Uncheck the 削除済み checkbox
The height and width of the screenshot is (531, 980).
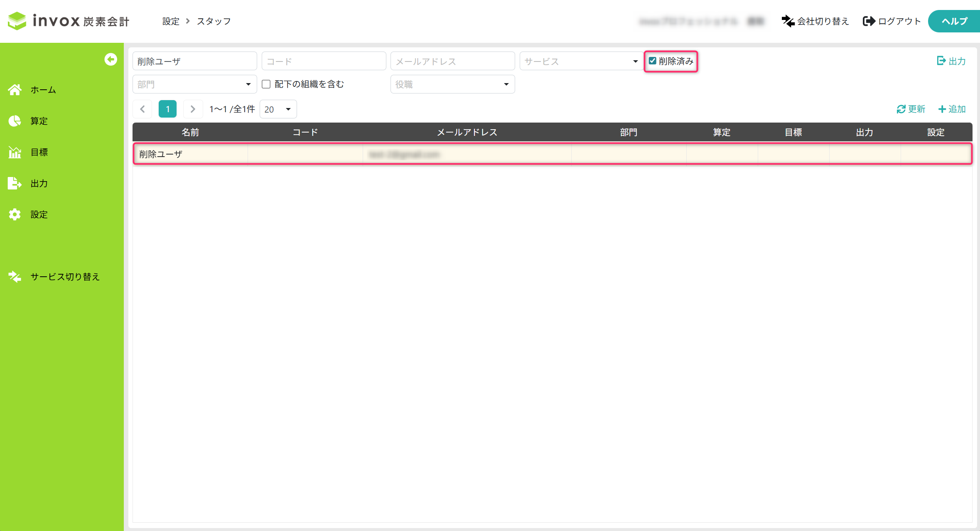(653, 61)
